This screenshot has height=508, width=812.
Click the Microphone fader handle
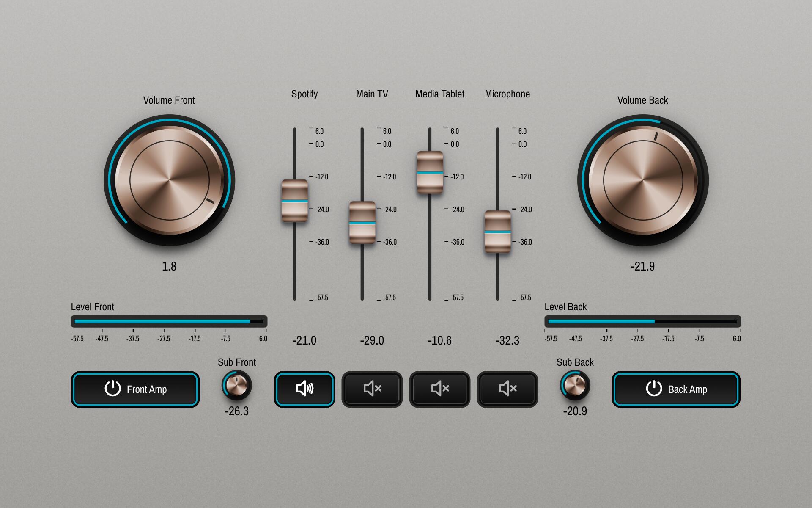click(498, 232)
